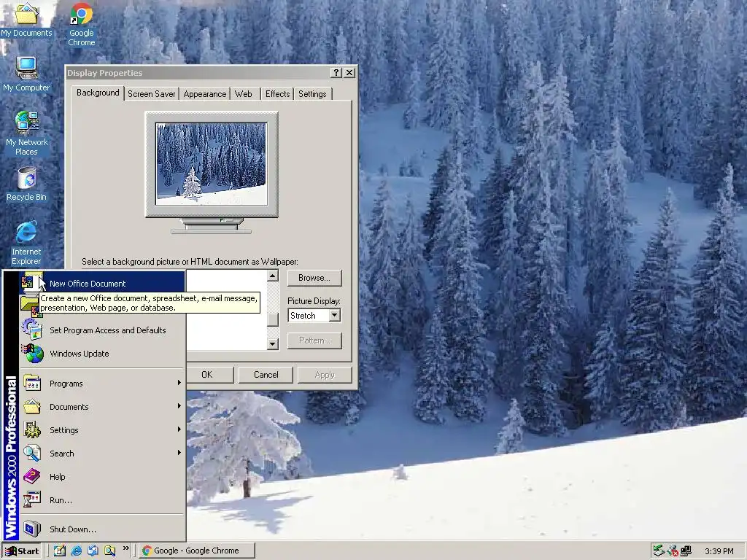The image size is (747, 560).
Task: Click the network connection tray icon
Action: coord(686,551)
